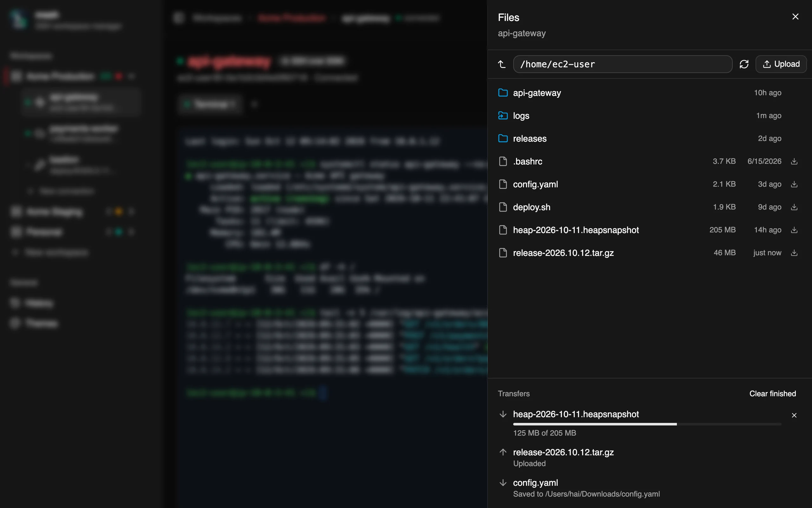This screenshot has width=812, height=508.
Task: Download heap-2026-10-11.heapsnapshot from file list
Action: pos(794,230)
